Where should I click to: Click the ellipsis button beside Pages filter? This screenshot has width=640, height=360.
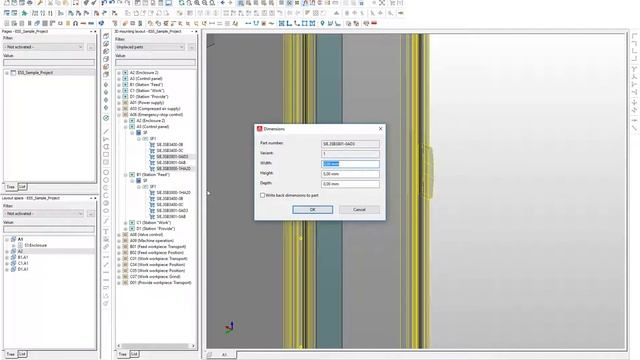pyautogui.click(x=91, y=47)
